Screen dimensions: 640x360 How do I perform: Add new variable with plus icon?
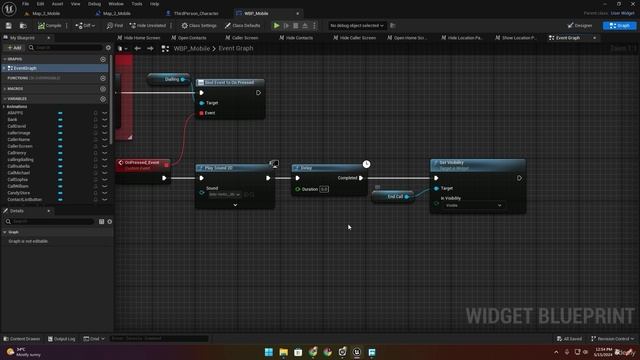coord(103,99)
